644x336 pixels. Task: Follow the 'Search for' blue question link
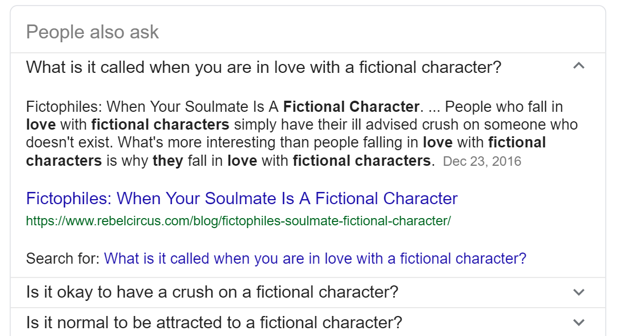click(x=315, y=259)
